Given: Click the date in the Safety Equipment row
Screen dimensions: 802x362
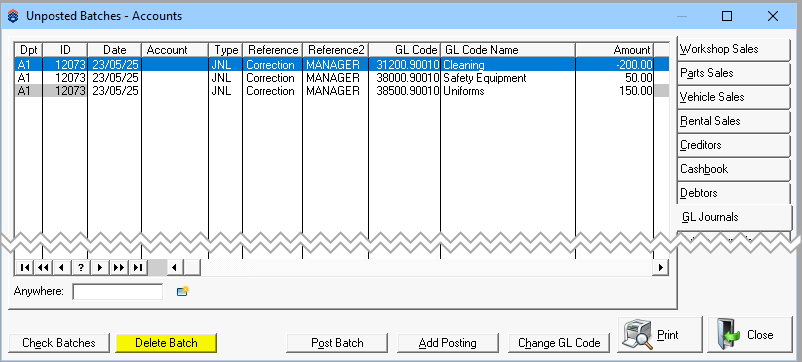Looking at the screenshot, I should pyautogui.click(x=115, y=78).
